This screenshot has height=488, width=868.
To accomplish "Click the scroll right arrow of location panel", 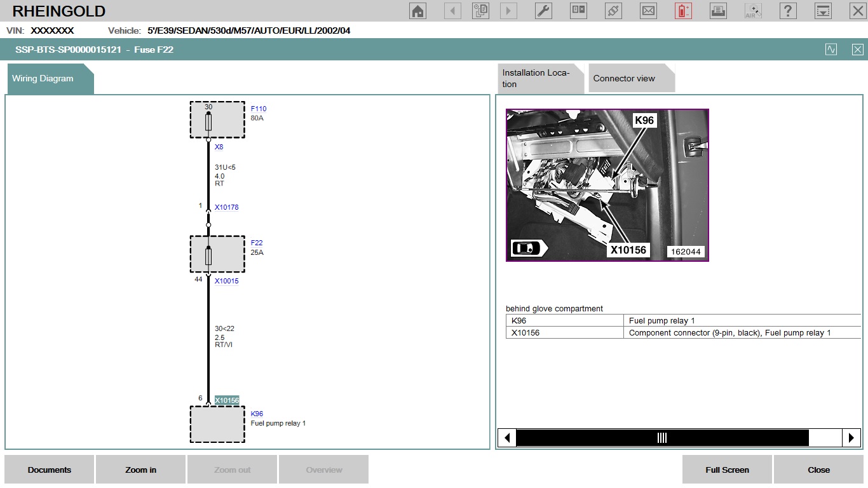I will point(851,438).
